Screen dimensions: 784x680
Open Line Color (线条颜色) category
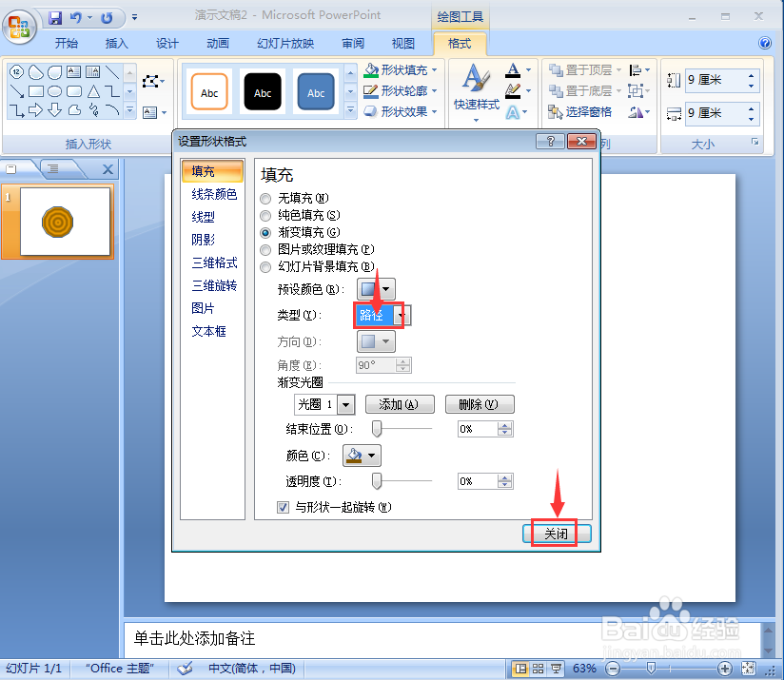coord(214,194)
